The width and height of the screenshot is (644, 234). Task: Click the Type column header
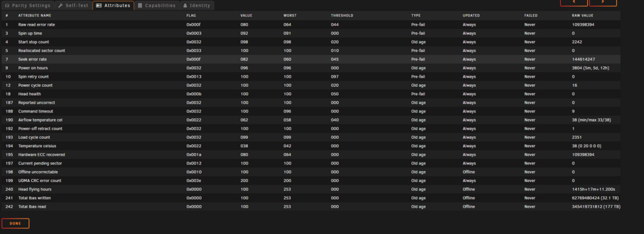tap(416, 15)
